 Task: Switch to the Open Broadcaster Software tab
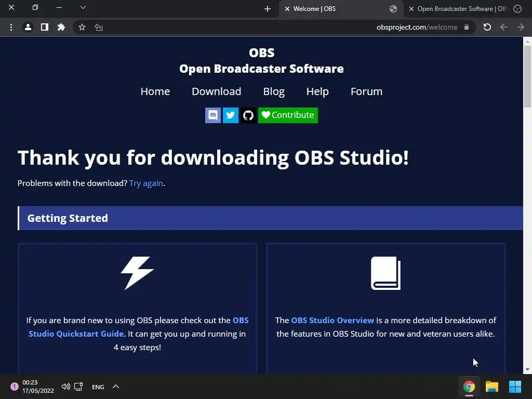point(462,9)
